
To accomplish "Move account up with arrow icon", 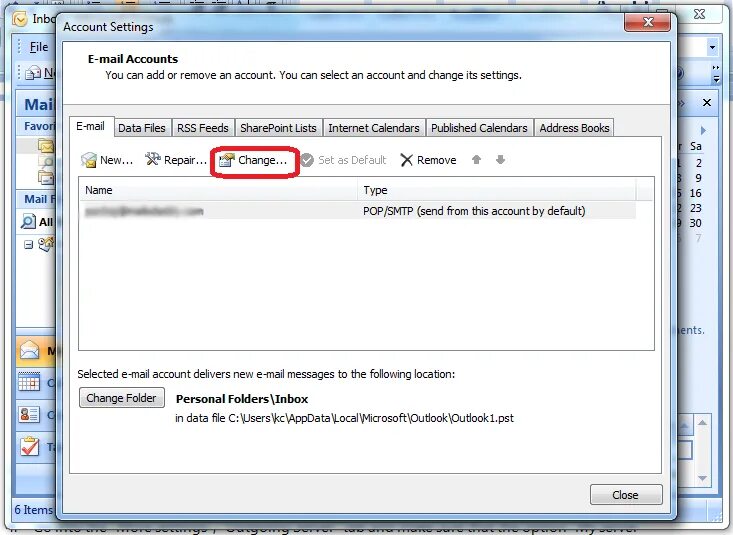I will pos(476,160).
